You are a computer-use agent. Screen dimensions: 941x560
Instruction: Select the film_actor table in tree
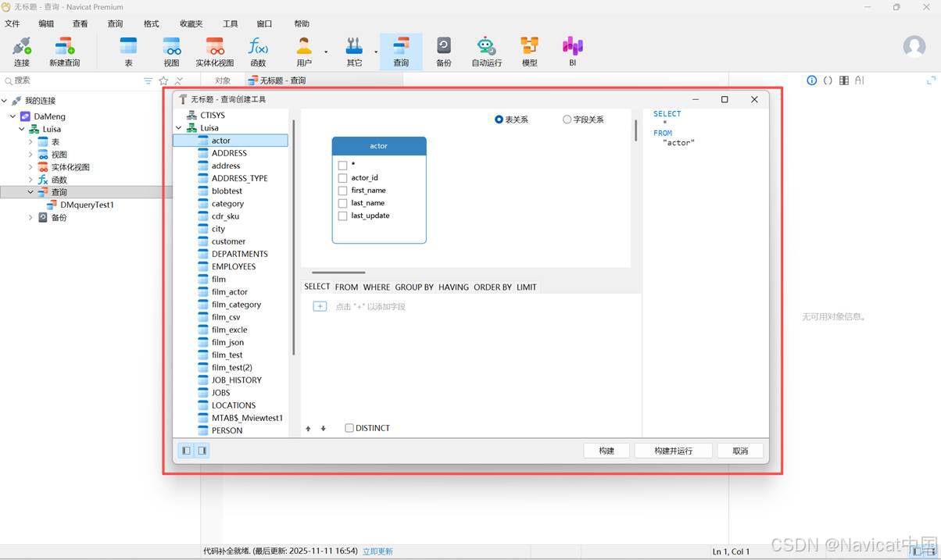230,291
